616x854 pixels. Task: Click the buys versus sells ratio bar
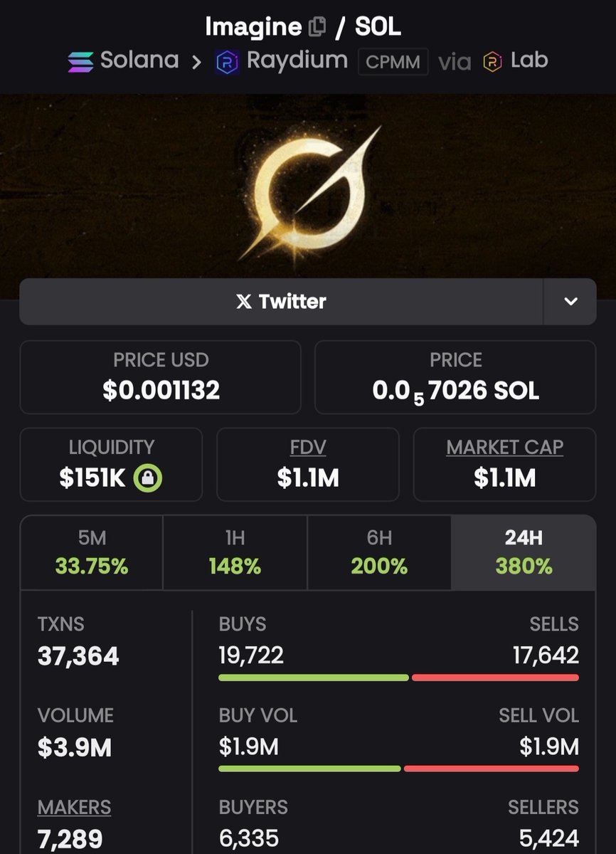(x=398, y=678)
